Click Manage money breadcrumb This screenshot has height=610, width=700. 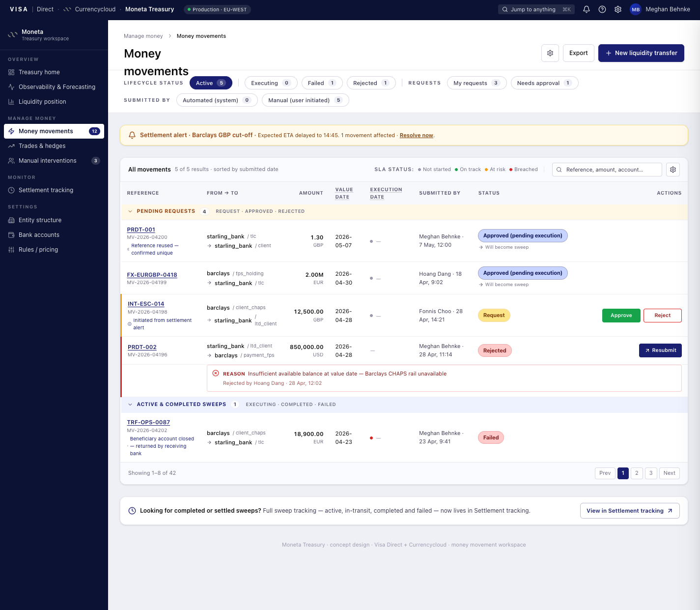[x=143, y=36]
